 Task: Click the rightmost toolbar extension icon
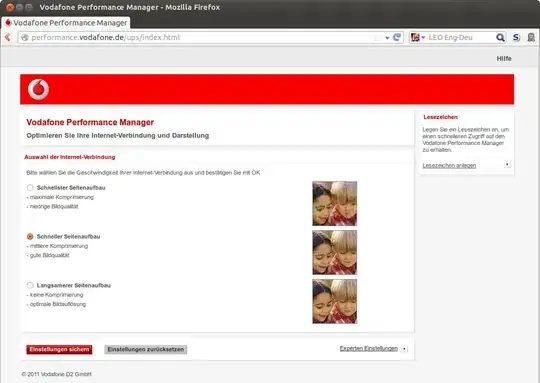531,37
